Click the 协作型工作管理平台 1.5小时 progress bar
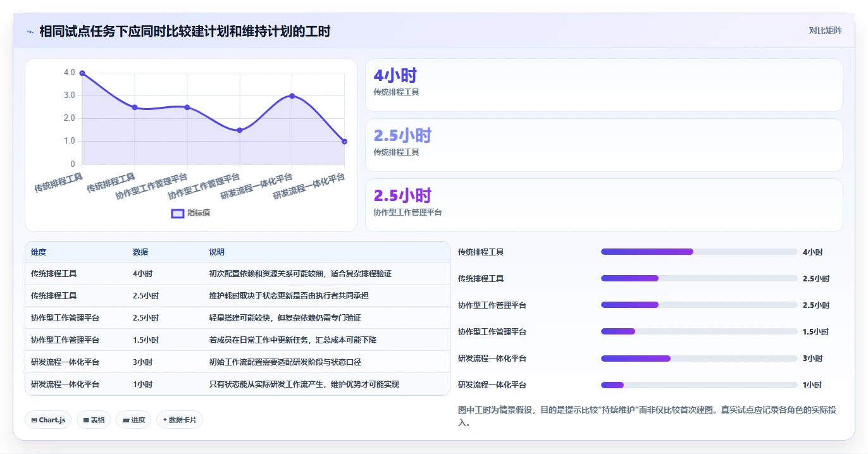Image resolution: width=868 pixels, height=454 pixels. point(699,331)
